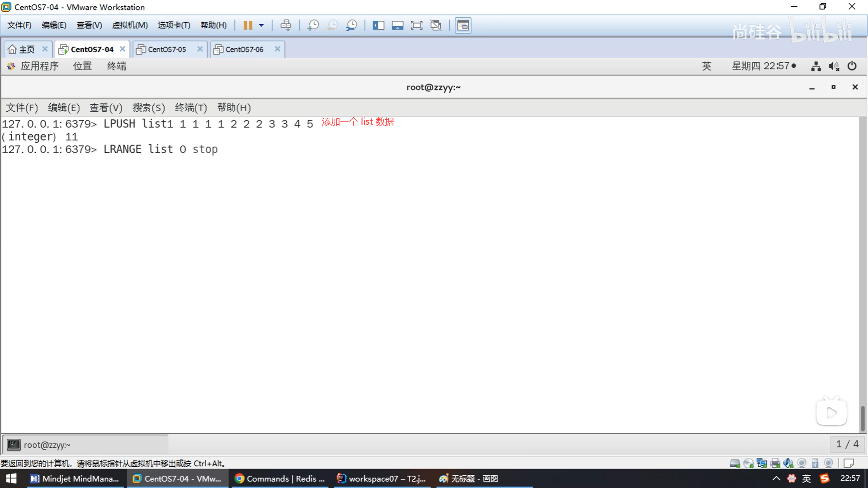Open terminal's 搜索(S) menu
Viewport: 868px width, 488px height.
tap(148, 108)
